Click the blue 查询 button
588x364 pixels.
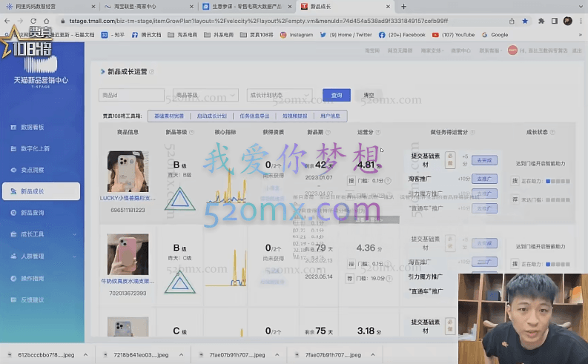[336, 95]
